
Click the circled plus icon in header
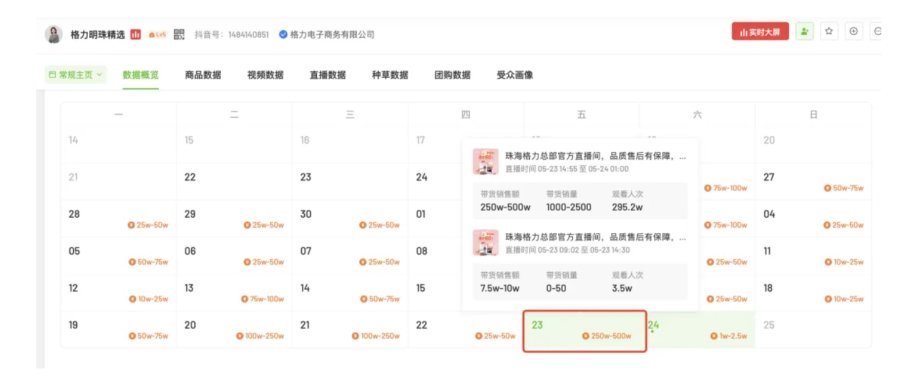click(854, 32)
